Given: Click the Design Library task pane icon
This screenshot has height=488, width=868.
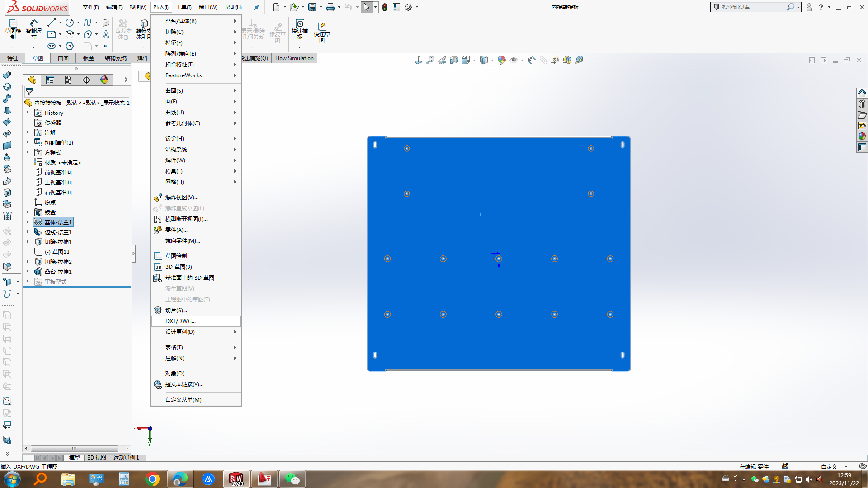Looking at the screenshot, I should click(x=862, y=104).
